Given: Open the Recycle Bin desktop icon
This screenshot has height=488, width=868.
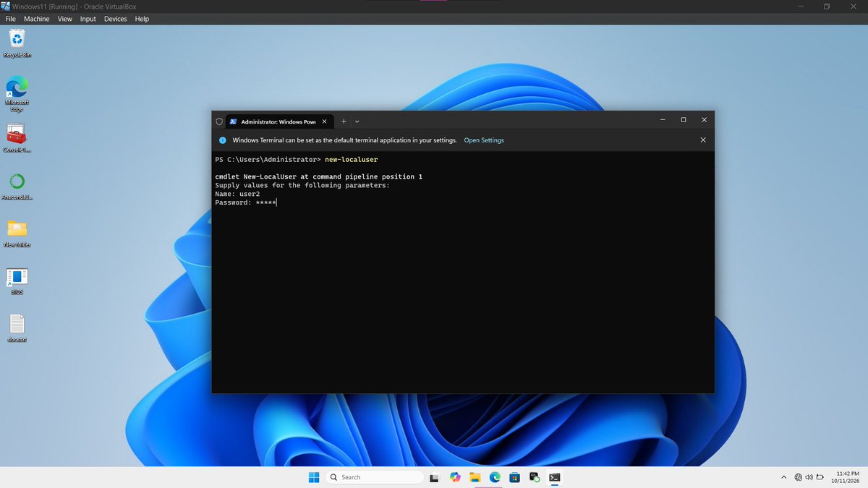Looking at the screenshot, I should tap(17, 43).
